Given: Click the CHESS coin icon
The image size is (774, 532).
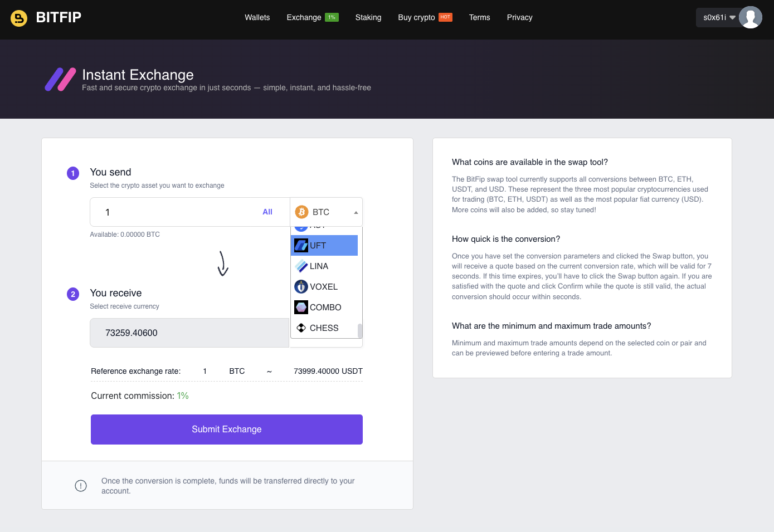Looking at the screenshot, I should [301, 328].
